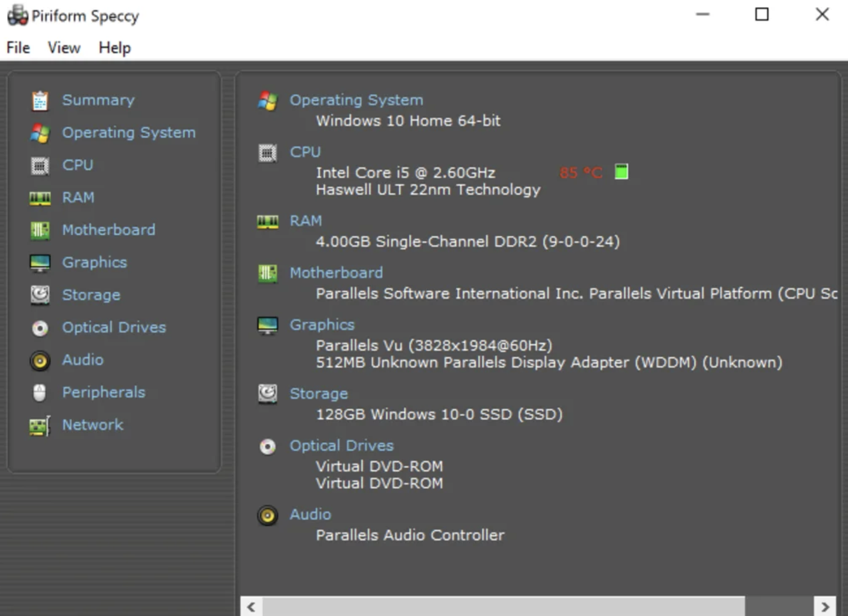Open Peripherals section in sidebar
This screenshot has width=848, height=616.
(x=104, y=392)
